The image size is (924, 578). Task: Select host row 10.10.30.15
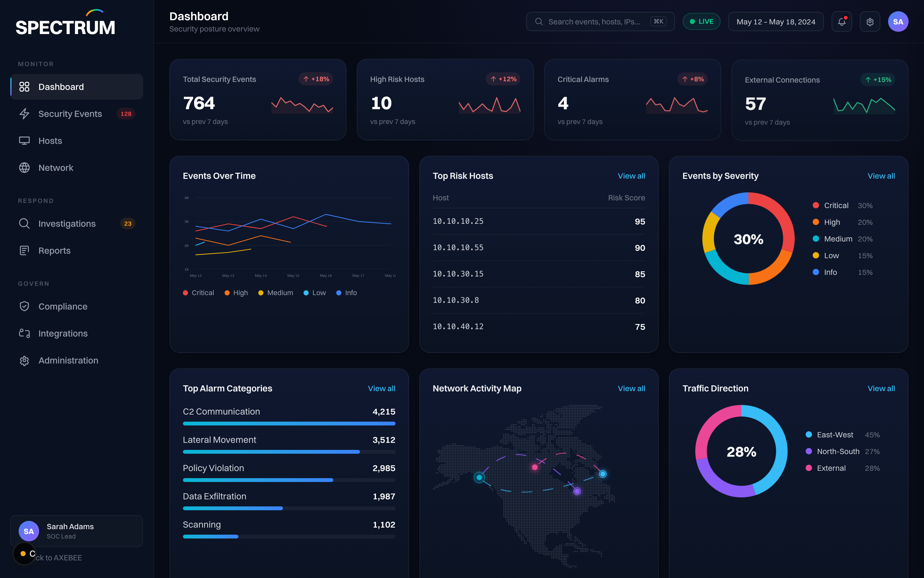click(x=539, y=274)
